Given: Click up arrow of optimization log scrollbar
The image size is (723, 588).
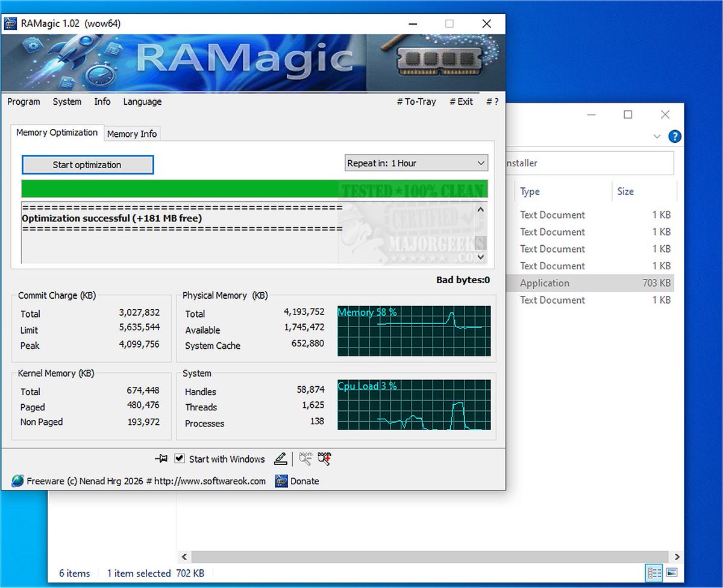Looking at the screenshot, I should [x=480, y=210].
